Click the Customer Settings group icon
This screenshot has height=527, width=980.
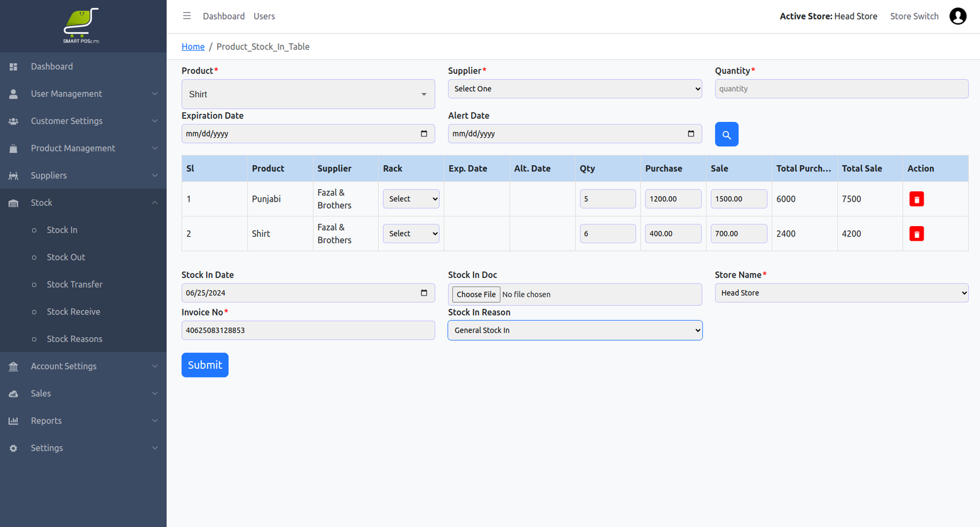tap(13, 121)
